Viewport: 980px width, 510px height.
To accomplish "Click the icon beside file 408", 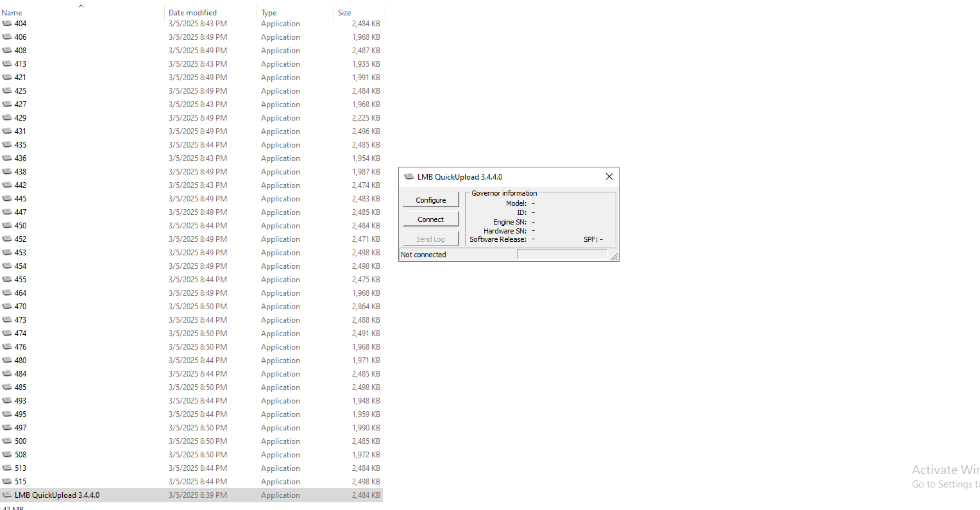I will point(7,51).
